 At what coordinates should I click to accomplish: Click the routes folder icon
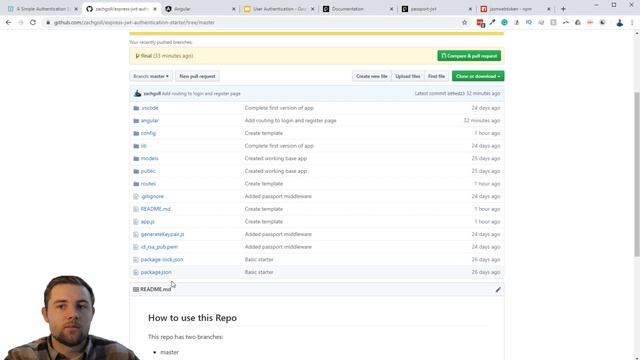point(136,184)
